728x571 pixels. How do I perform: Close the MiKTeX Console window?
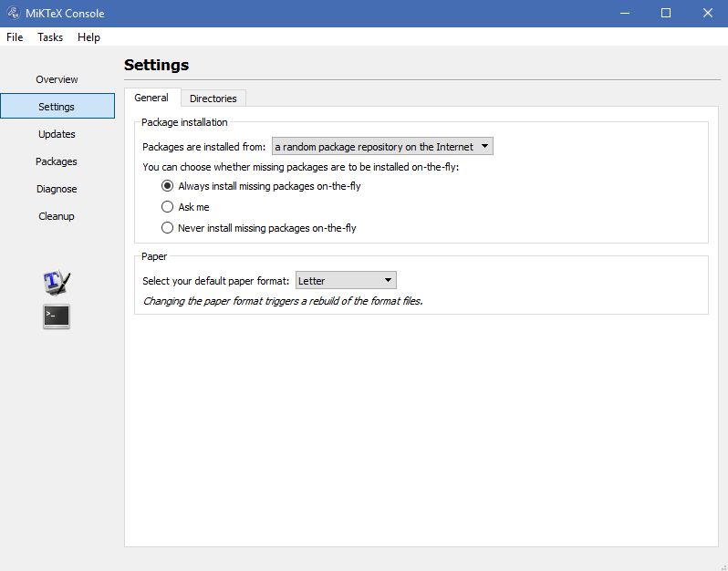click(x=708, y=13)
